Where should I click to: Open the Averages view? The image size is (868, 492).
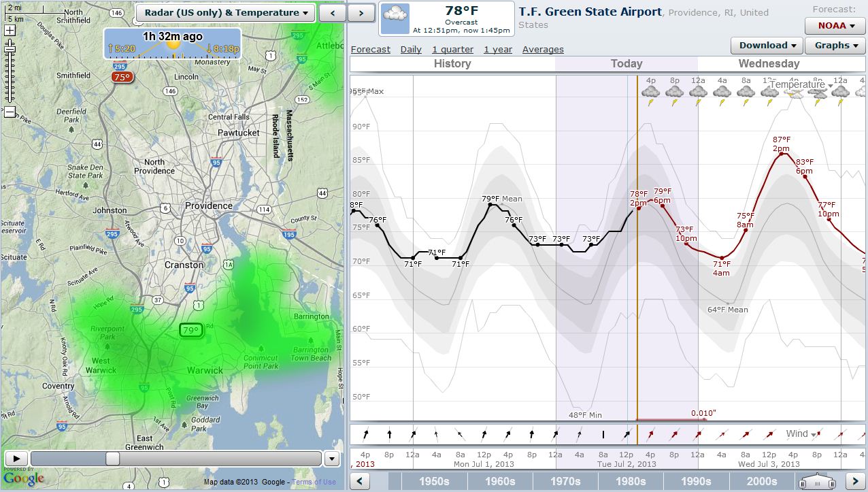543,49
